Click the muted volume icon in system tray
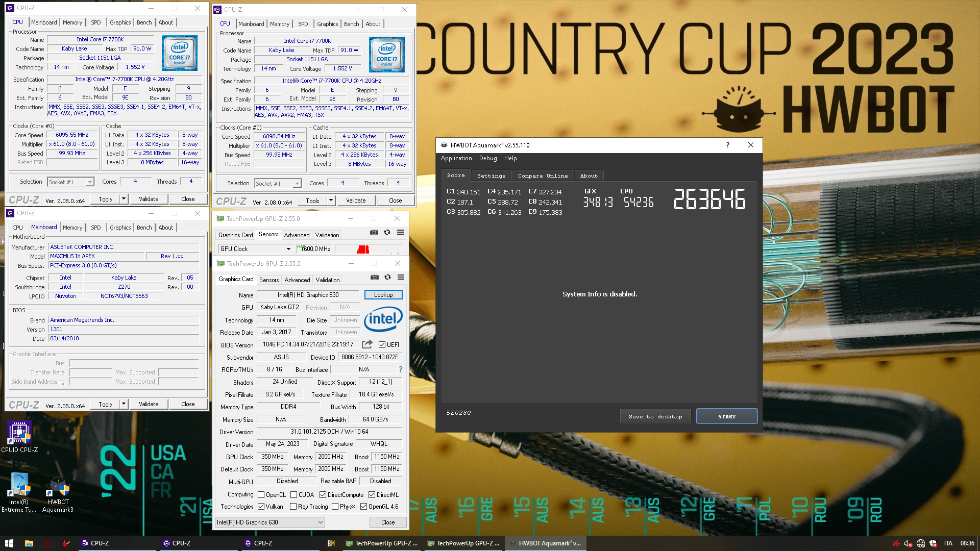The image size is (980, 551). 908,543
